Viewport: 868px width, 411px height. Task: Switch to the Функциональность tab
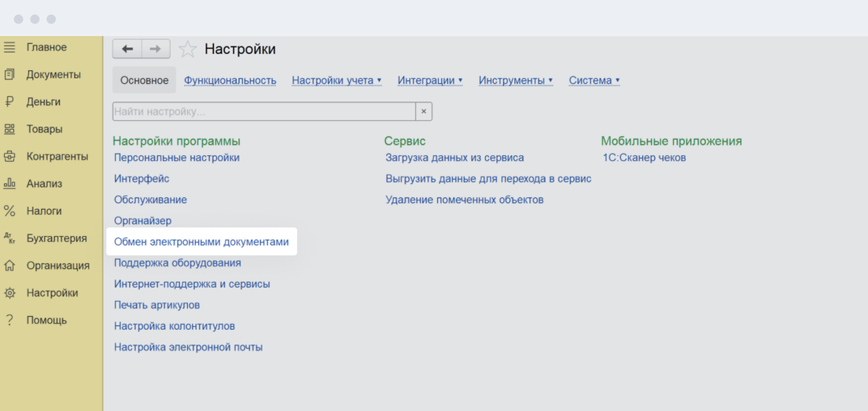[x=230, y=80]
